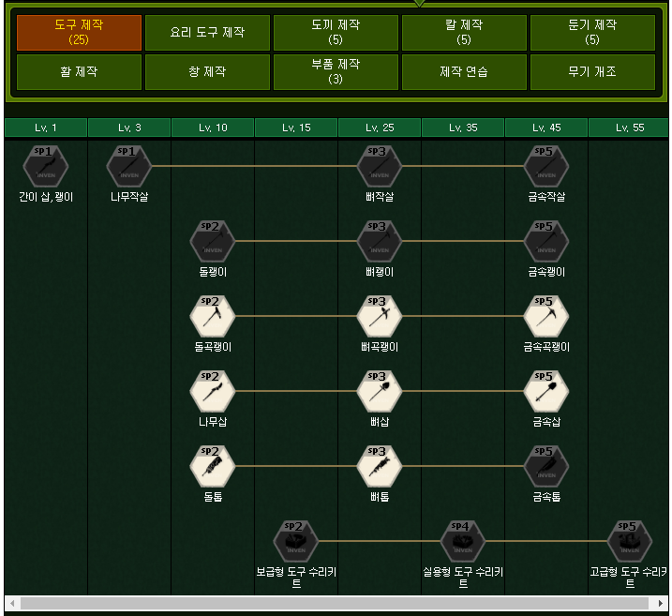Image resolution: width=672 pixels, height=616 pixels.
Task: Select the 돌곡괭이 skill icon
Action: [213, 316]
